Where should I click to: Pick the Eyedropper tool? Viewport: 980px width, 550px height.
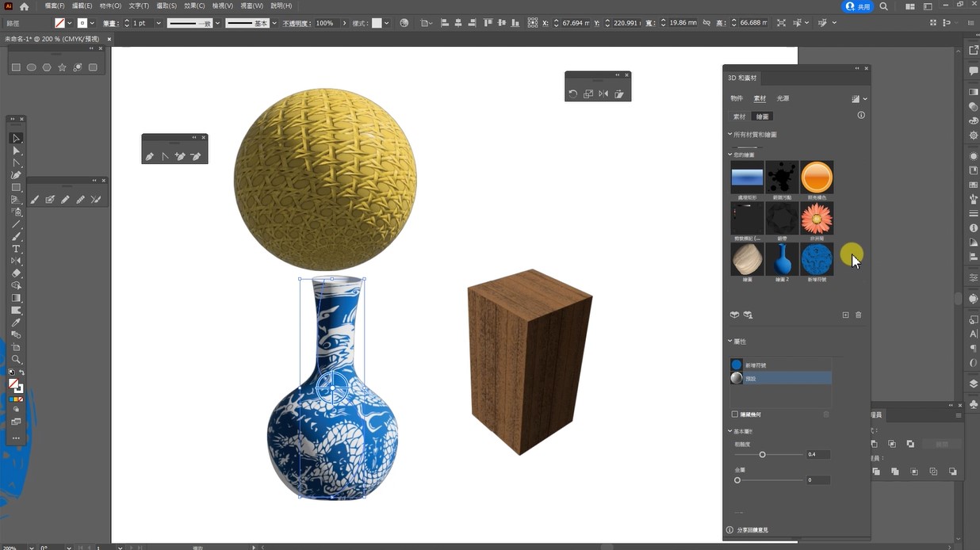tap(16, 323)
